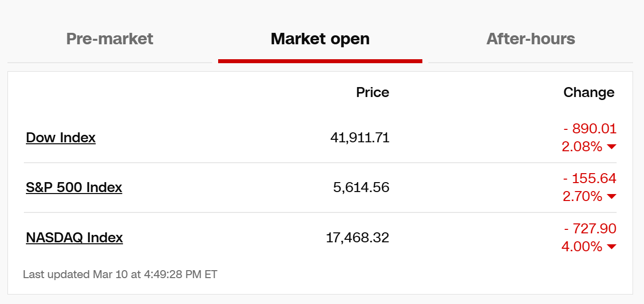Select the Market open tab

[x=320, y=39]
